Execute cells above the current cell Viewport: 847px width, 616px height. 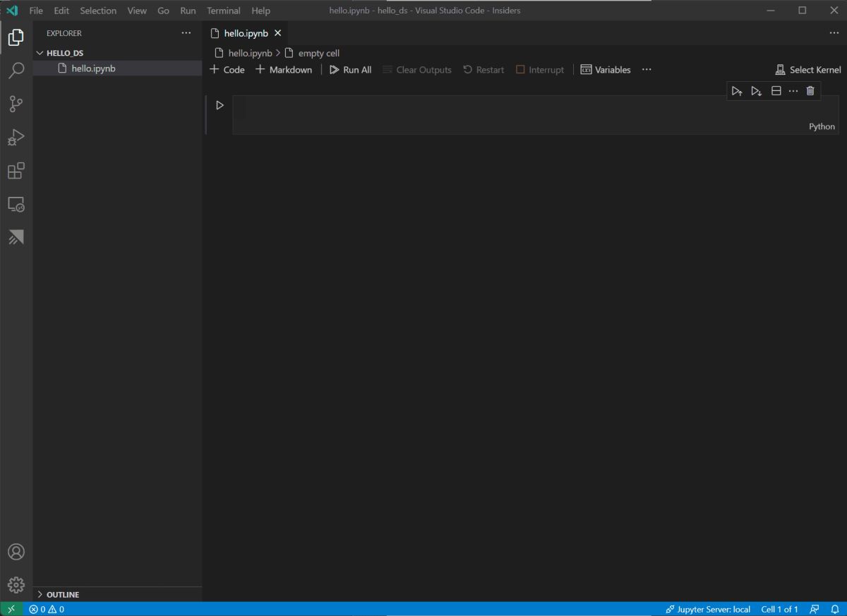[737, 91]
